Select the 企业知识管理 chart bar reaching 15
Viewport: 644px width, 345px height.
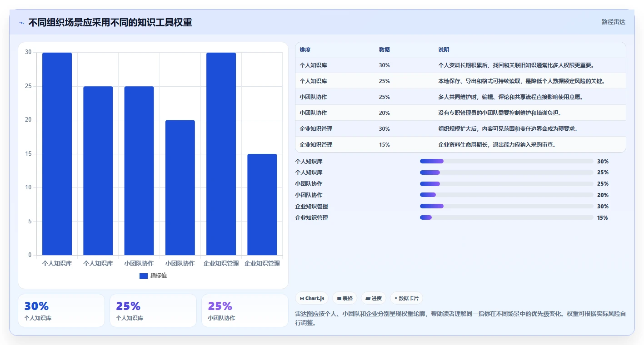tap(262, 204)
